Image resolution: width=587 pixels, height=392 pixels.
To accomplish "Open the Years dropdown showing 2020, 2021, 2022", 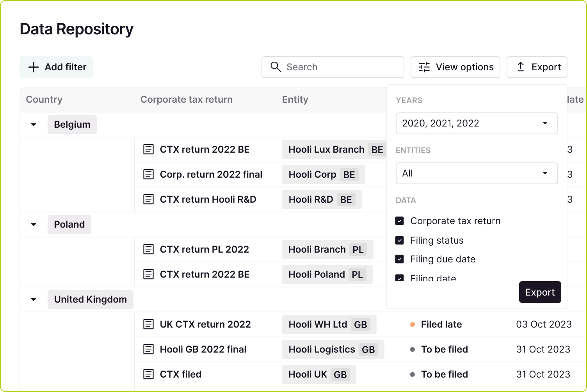I will pos(477,123).
